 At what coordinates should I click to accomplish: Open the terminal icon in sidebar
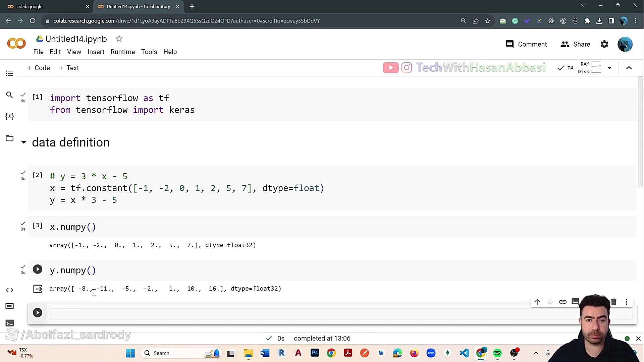pos(9,323)
